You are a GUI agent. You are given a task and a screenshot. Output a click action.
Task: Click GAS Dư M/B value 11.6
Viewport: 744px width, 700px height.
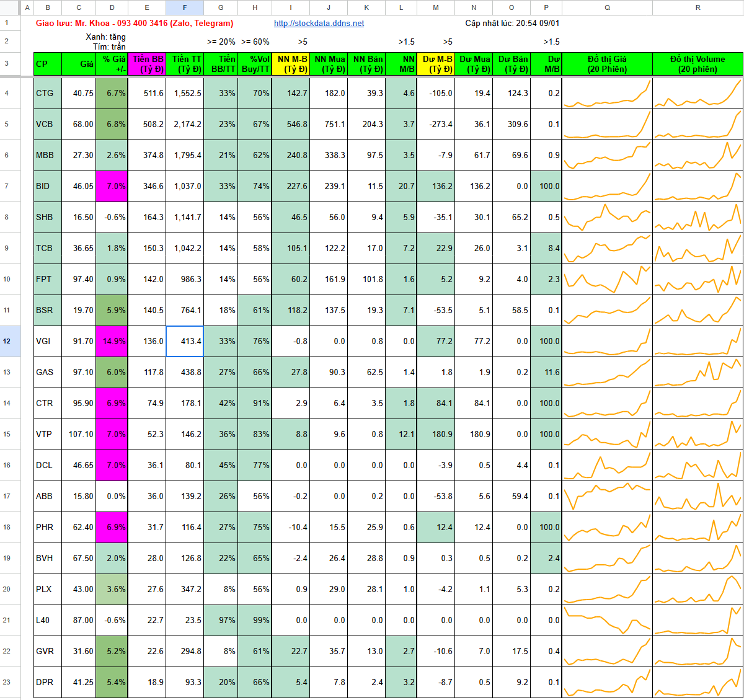pos(546,372)
